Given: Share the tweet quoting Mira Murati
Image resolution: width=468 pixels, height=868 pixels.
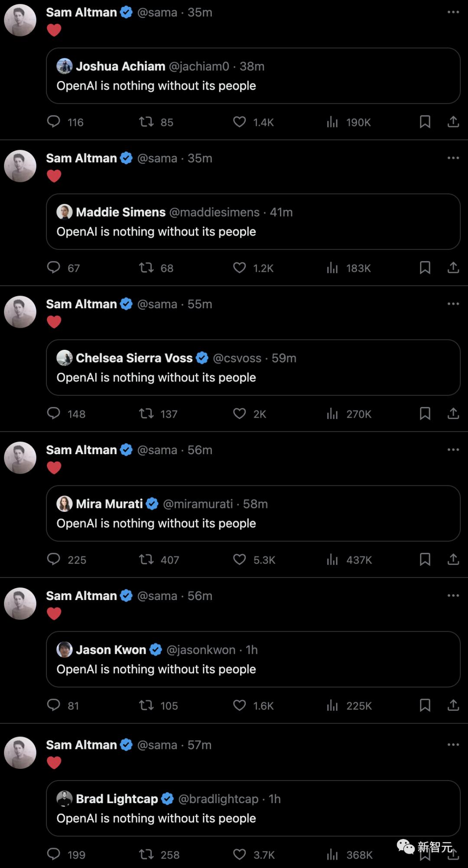Looking at the screenshot, I should pos(453,560).
